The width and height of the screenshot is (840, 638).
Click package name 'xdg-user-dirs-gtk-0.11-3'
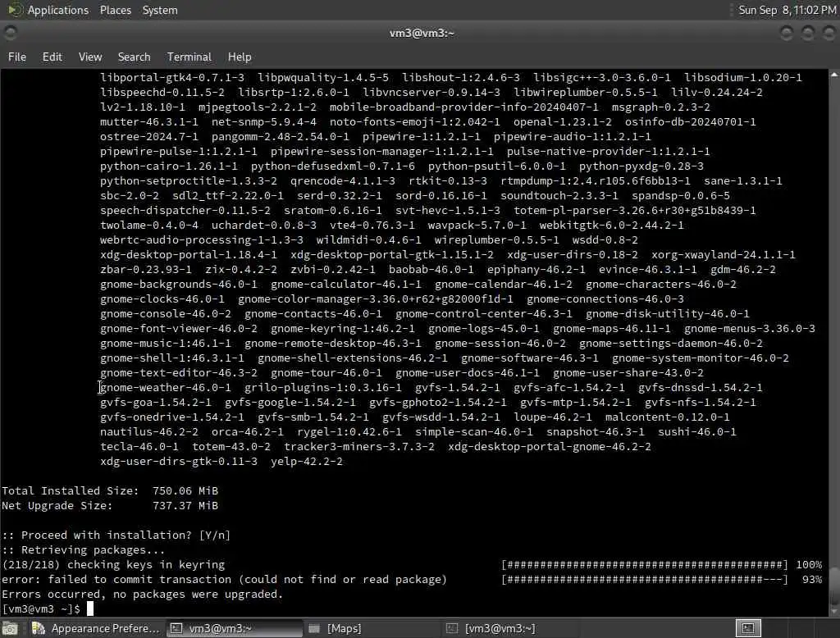tap(178, 461)
